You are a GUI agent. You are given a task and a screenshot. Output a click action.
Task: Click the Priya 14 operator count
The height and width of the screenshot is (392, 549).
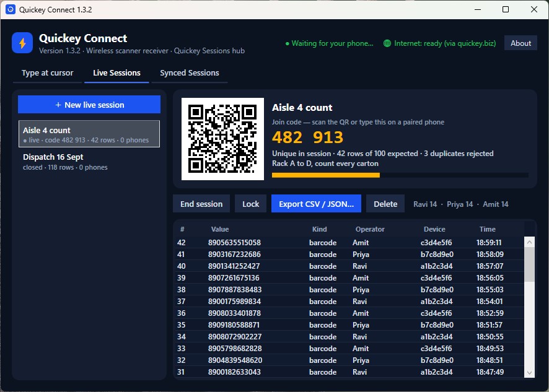click(x=460, y=204)
